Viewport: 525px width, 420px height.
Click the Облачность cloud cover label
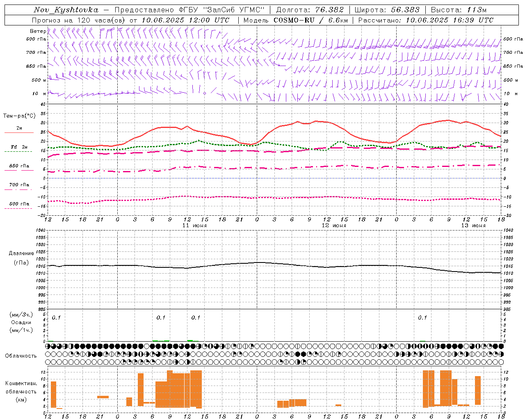(21, 356)
